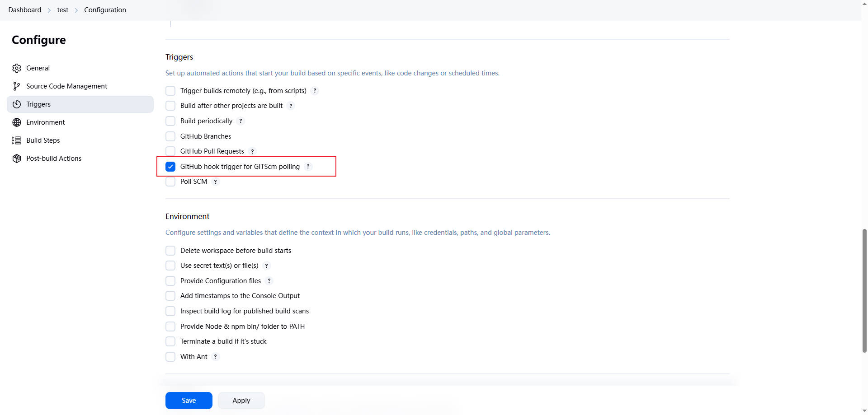Open the test project breadcrumb link
The height and width of the screenshot is (415, 868).
coord(63,10)
